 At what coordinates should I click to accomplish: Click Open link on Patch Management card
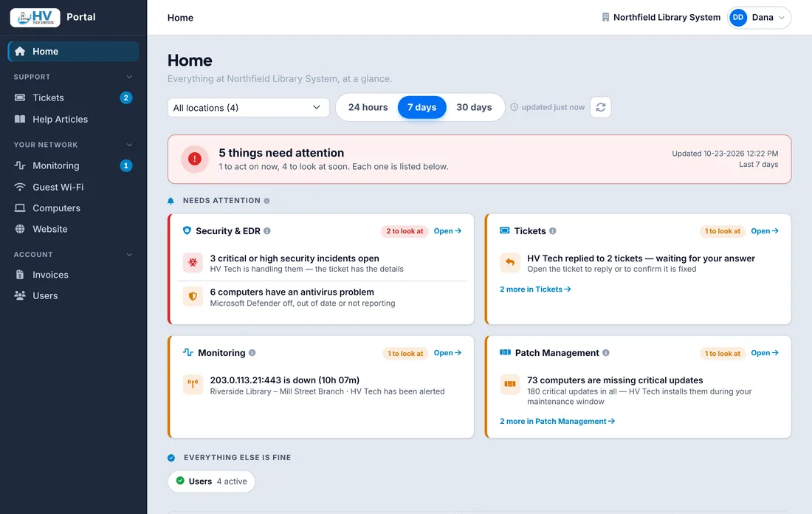point(764,353)
